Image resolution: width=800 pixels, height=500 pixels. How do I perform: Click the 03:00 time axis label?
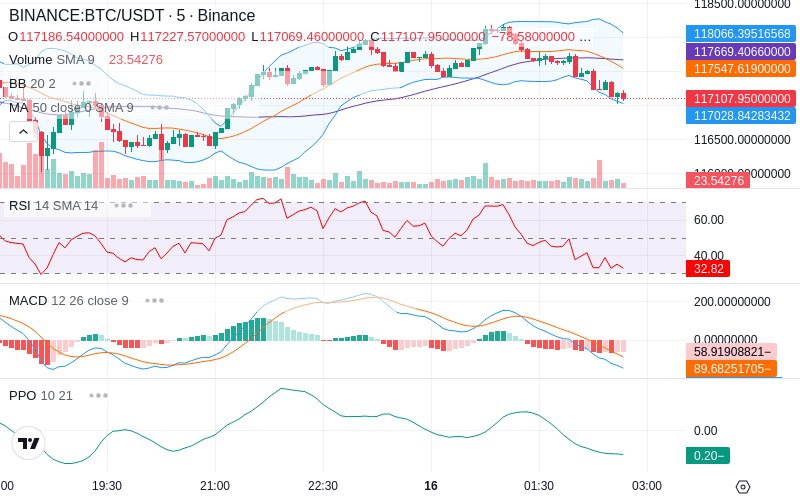pyautogui.click(x=647, y=486)
